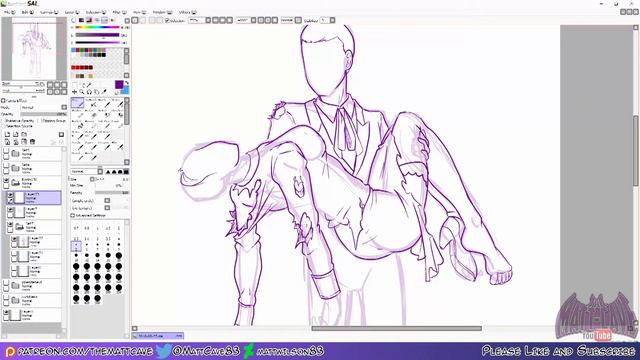Screen dimensions: 640x360
Task: Open the rotation angle dropdown in toolbar
Action: 253,20
